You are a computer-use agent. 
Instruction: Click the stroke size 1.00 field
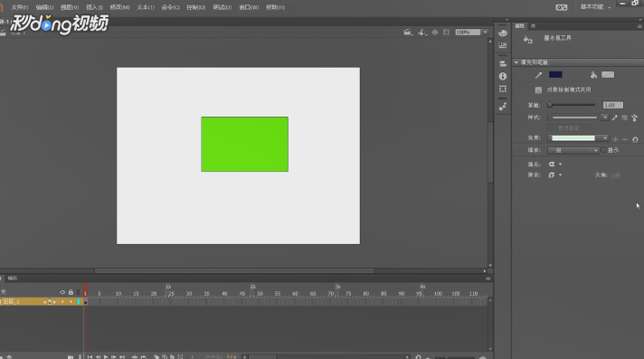pos(612,105)
